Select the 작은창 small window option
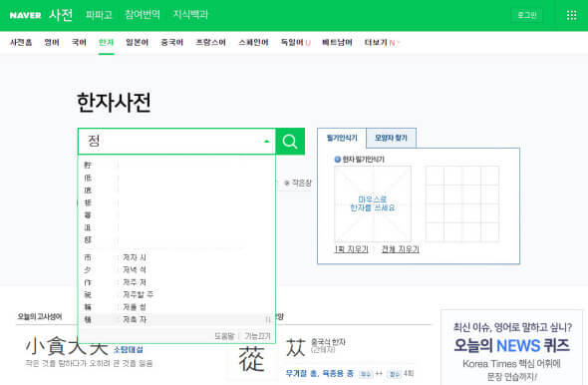 click(298, 184)
